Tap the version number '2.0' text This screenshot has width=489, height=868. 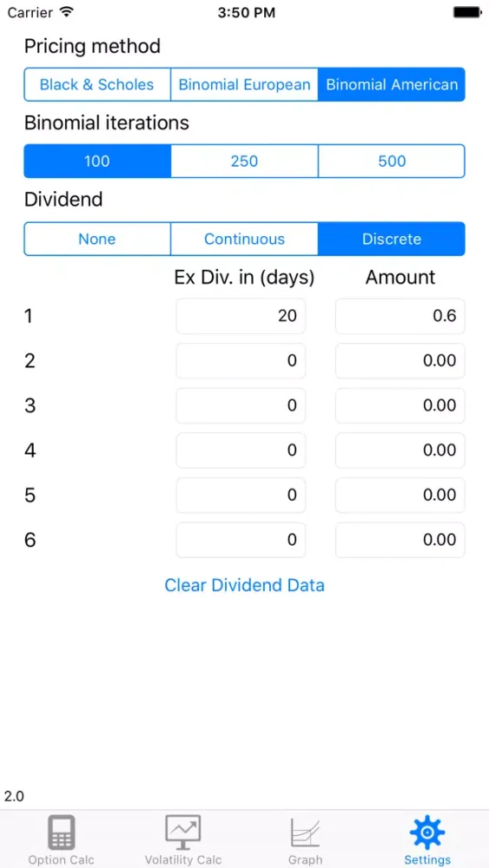click(x=15, y=797)
